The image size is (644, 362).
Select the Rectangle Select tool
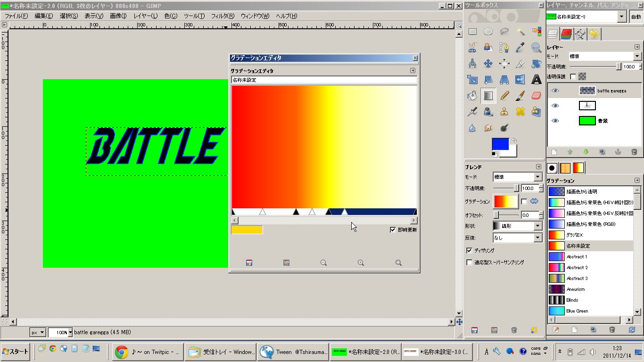[472, 32]
